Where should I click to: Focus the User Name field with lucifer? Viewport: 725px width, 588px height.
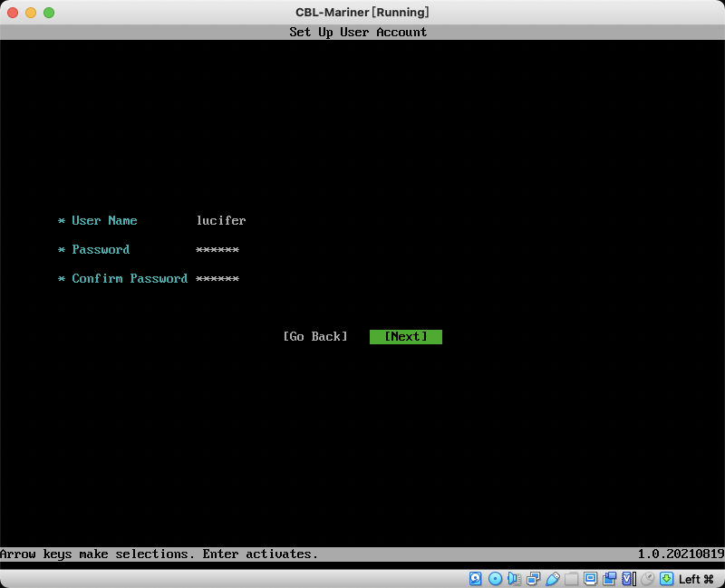(221, 220)
